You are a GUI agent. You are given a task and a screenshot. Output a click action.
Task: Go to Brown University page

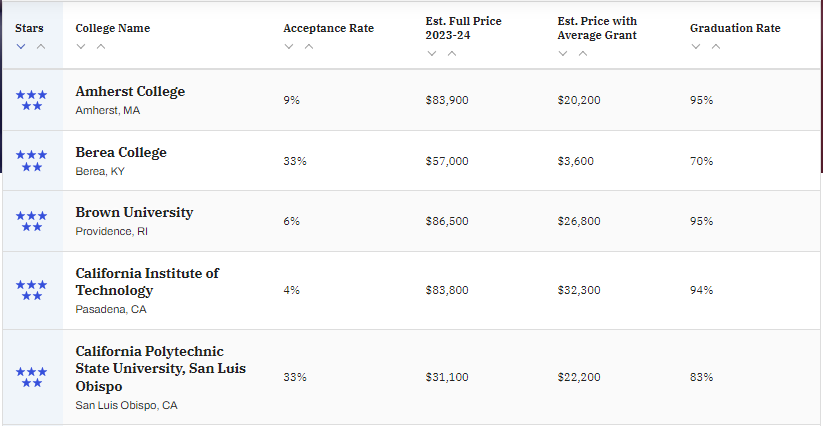(x=134, y=212)
